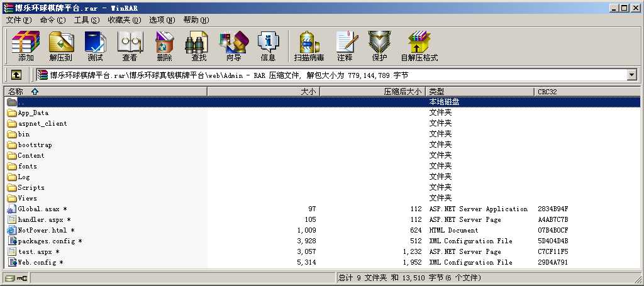The height and width of the screenshot is (286, 644).
Task: Click the archive path address field
Action: (331, 75)
